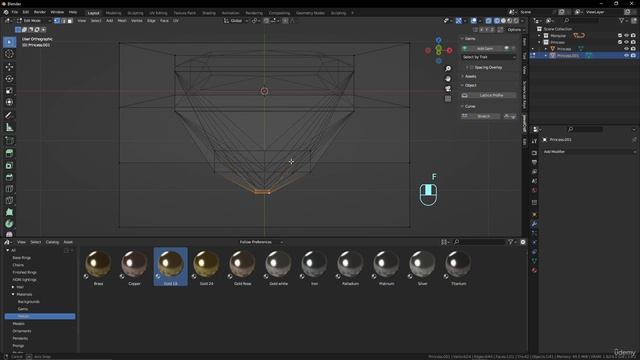Choose the Bevel tool
The height and width of the screenshot is (360, 640).
pyautogui.click(x=9, y=177)
